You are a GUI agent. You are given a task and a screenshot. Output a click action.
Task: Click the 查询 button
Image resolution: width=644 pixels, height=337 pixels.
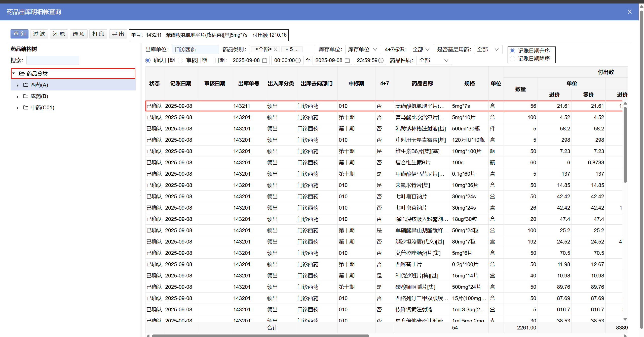pyautogui.click(x=19, y=34)
